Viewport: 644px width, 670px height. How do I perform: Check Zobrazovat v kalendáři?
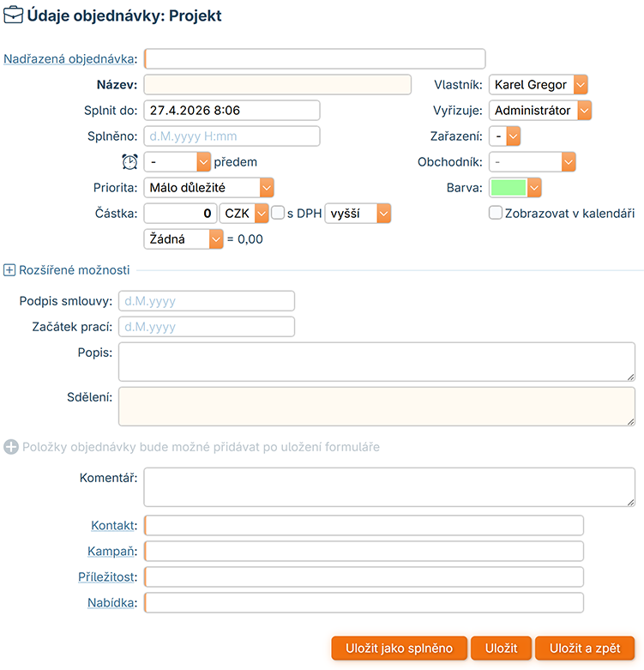496,213
